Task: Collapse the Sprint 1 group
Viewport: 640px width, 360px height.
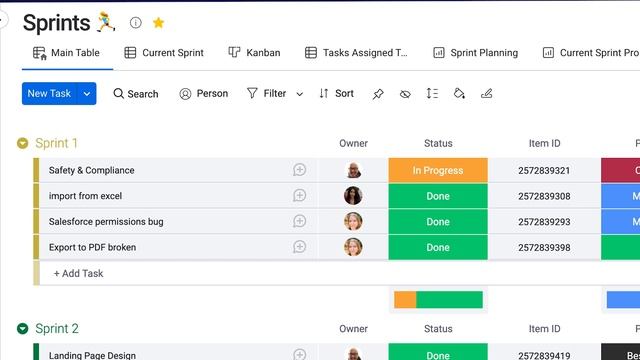Action: (22, 143)
